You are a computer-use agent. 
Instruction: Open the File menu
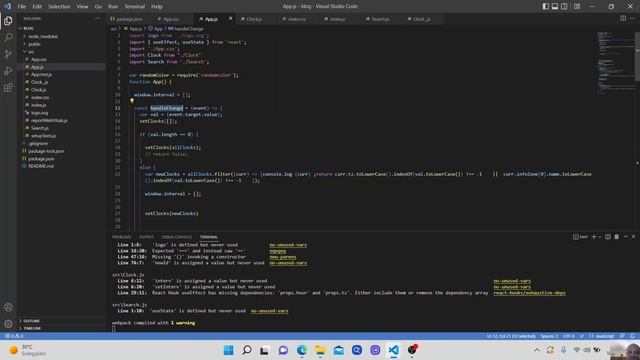[x=22, y=6]
